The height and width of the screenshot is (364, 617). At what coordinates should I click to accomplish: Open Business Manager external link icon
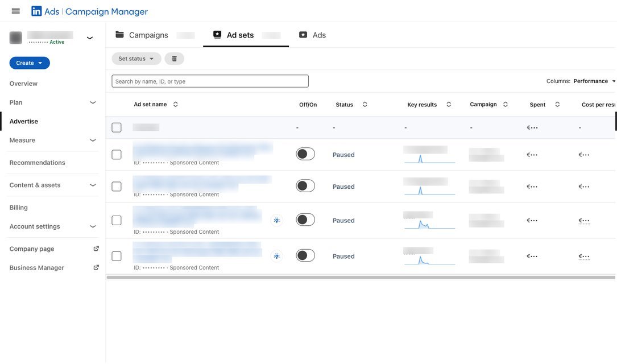coord(96,267)
